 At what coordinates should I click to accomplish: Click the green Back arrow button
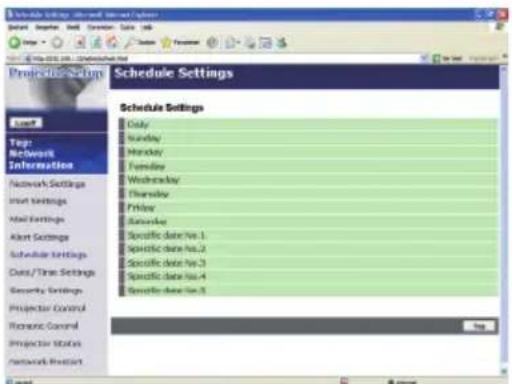pos(15,42)
